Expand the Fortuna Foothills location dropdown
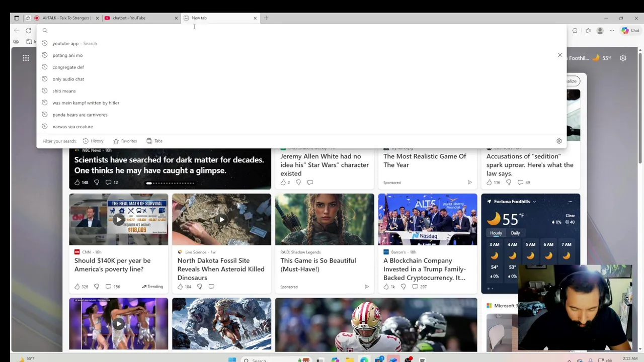The height and width of the screenshot is (362, 644). [534, 202]
